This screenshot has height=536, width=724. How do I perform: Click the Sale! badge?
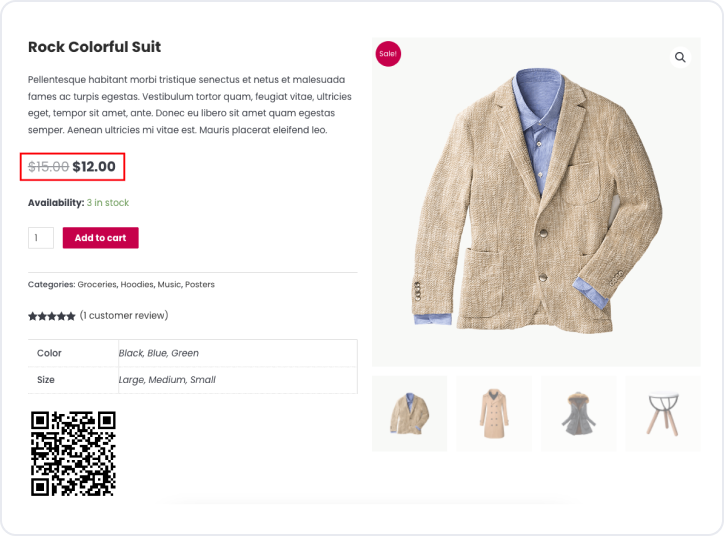click(388, 54)
